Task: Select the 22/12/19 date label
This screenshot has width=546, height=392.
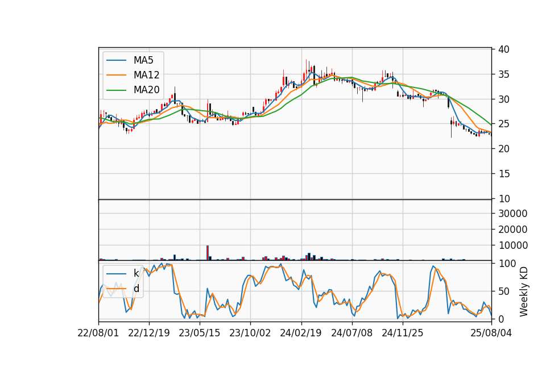Action: 149,333
